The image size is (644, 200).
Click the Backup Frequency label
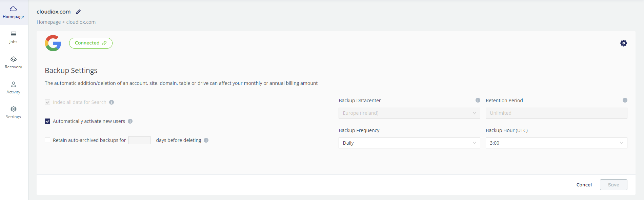click(x=359, y=130)
